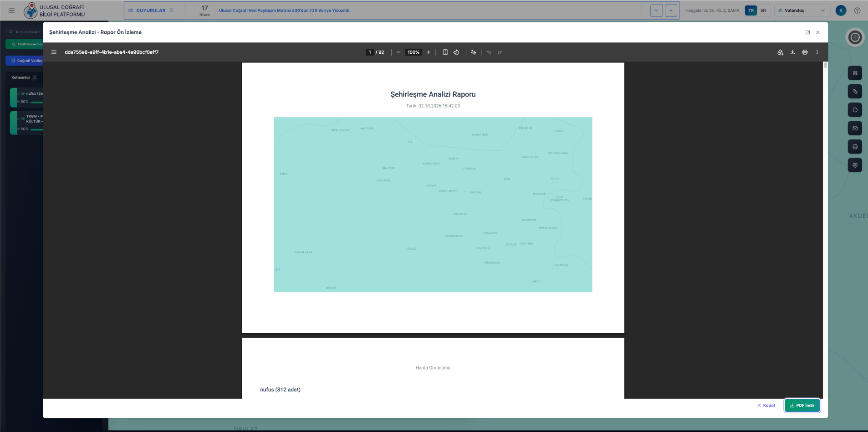Show next announcement with down chevron
868x432 pixels.
(656, 10)
